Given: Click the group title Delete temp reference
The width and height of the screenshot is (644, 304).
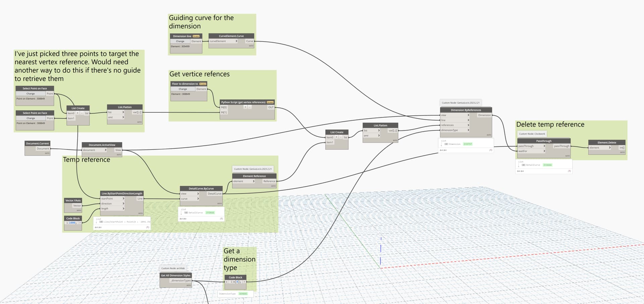Looking at the screenshot, I should (x=550, y=124).
